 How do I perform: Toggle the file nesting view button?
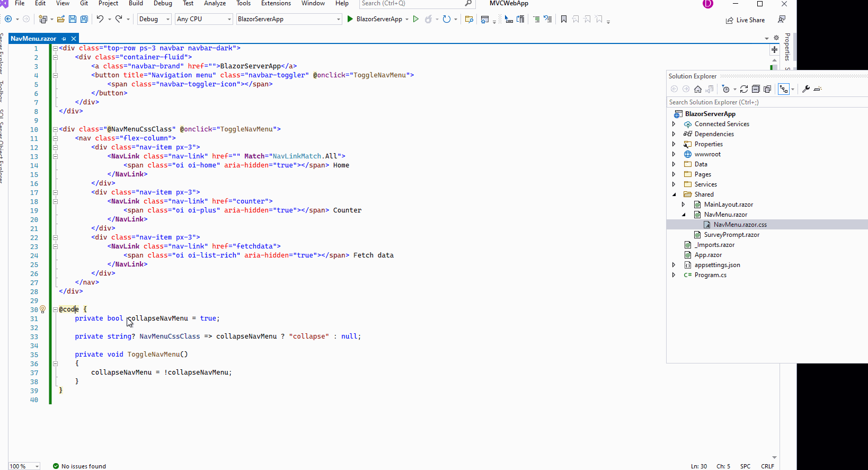pos(784,89)
